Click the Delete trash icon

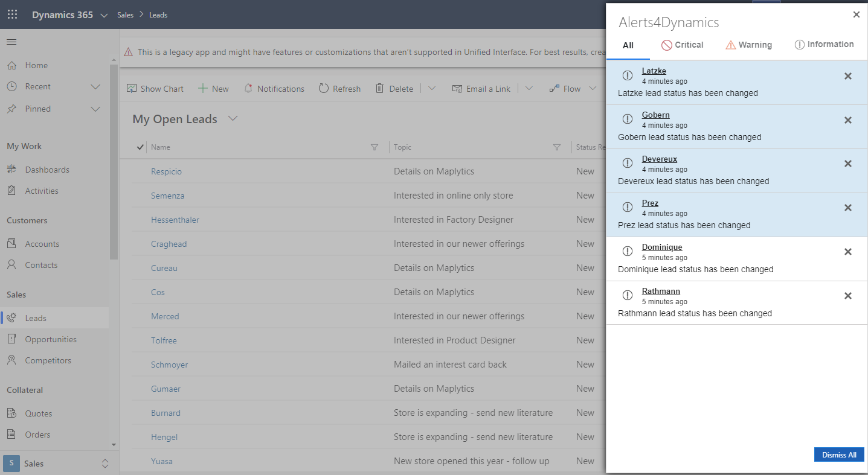point(380,89)
